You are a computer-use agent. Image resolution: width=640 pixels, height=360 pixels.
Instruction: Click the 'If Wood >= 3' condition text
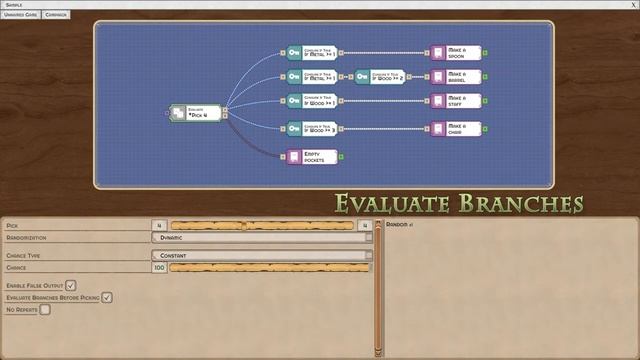tap(320, 130)
